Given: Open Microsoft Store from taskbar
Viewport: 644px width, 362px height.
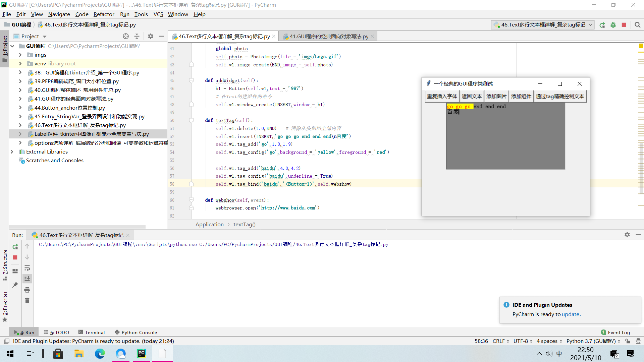Looking at the screenshot, I should (x=58, y=354).
